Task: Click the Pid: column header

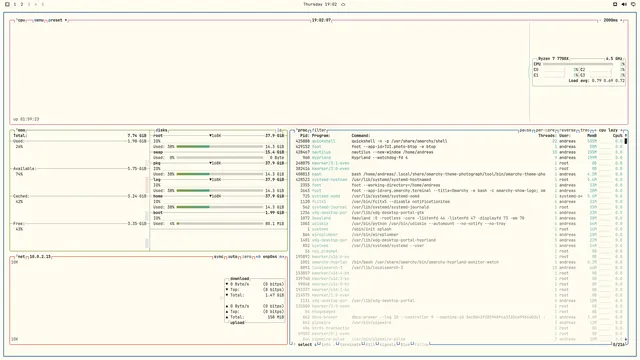Action: (x=304, y=136)
